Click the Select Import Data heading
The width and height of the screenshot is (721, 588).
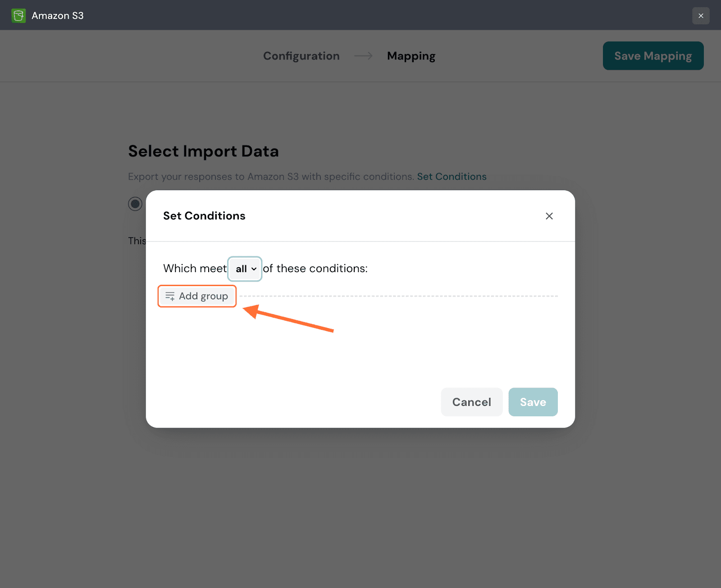pyautogui.click(x=203, y=151)
